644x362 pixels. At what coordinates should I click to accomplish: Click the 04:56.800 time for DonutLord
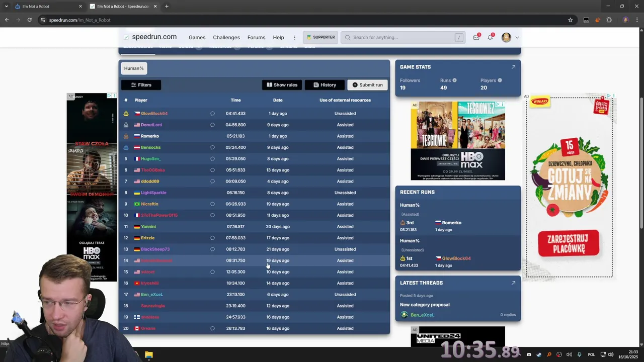point(235,125)
